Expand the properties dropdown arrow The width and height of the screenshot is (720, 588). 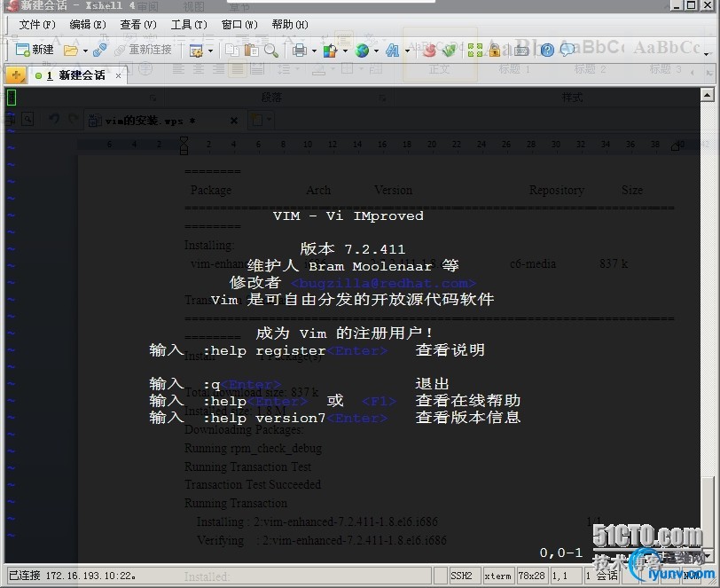(210, 51)
